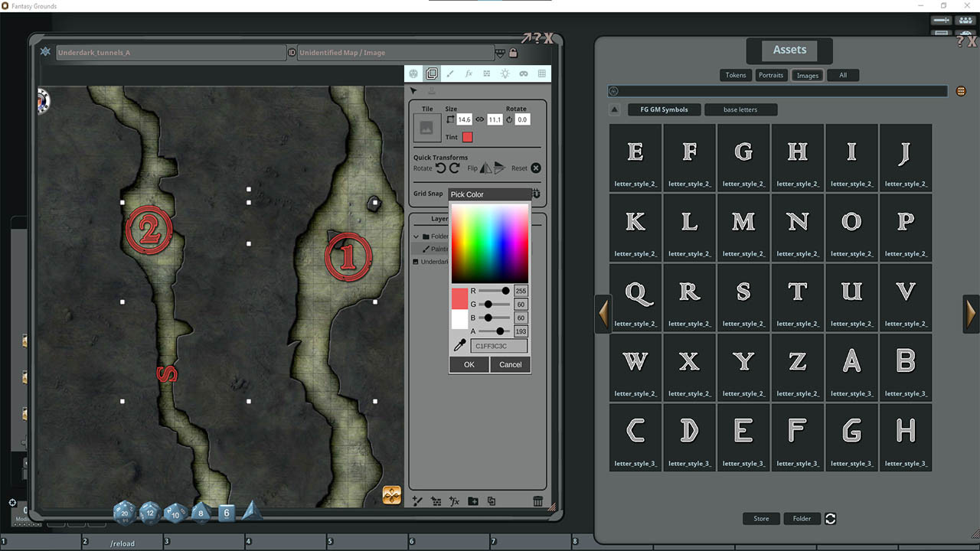
Task: Open the Effects (fx) tool
Action: pyautogui.click(x=469, y=73)
